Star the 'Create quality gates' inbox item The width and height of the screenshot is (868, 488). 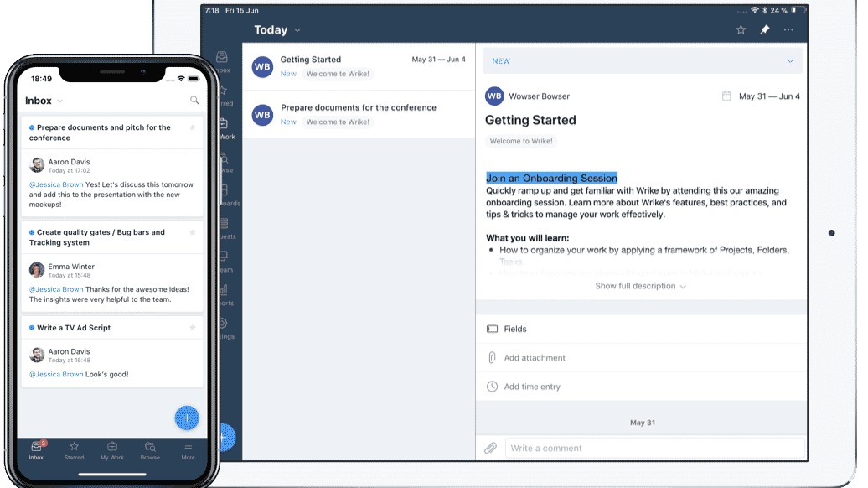tap(193, 232)
